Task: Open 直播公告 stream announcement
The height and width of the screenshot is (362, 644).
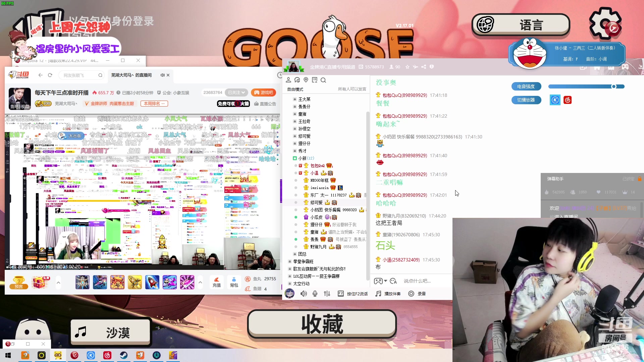Action: click(265, 104)
